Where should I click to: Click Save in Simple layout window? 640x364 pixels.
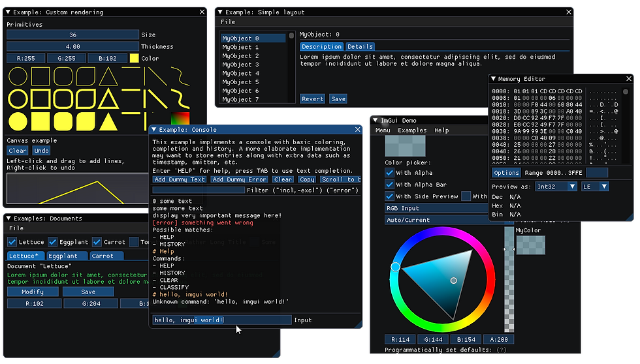click(x=338, y=99)
